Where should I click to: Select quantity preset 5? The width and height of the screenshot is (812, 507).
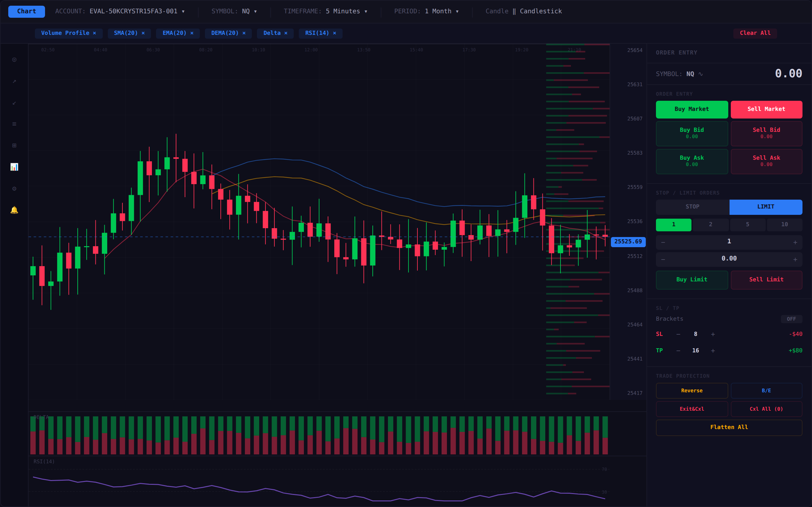coord(748,225)
